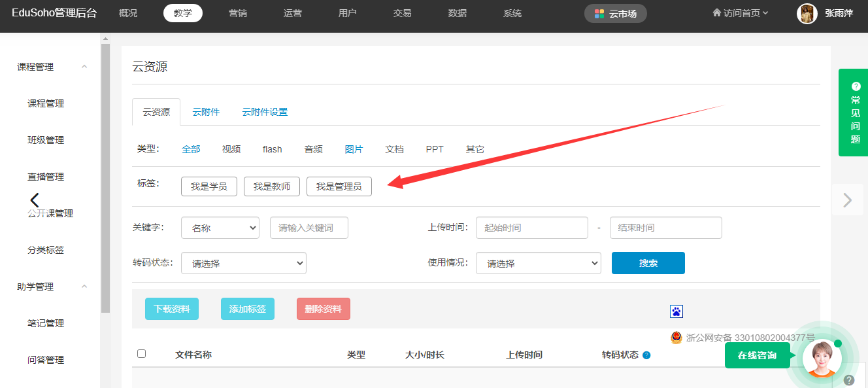Click the right next arrow icon

click(x=848, y=200)
